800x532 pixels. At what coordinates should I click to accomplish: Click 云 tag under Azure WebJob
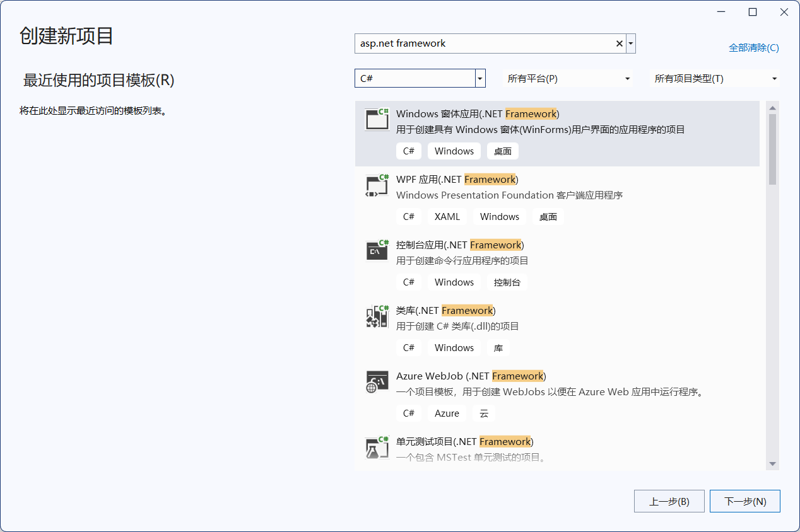pos(484,413)
